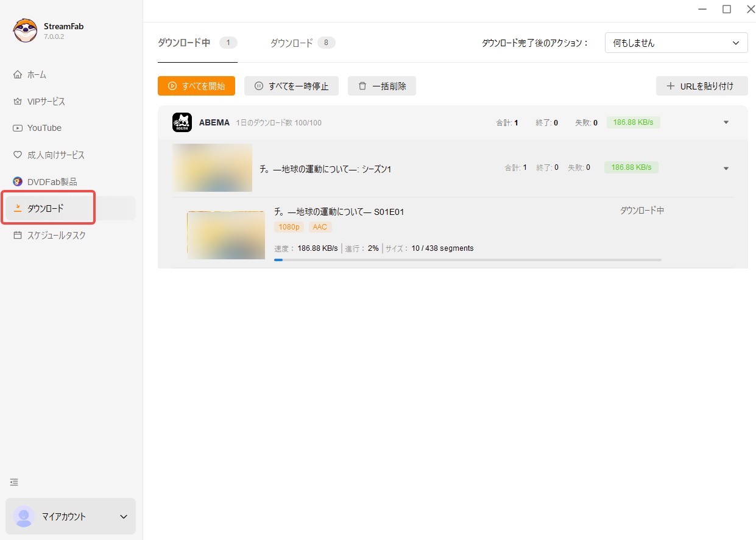
Task: Open the 何もしません completion action dropdown
Action: point(675,43)
